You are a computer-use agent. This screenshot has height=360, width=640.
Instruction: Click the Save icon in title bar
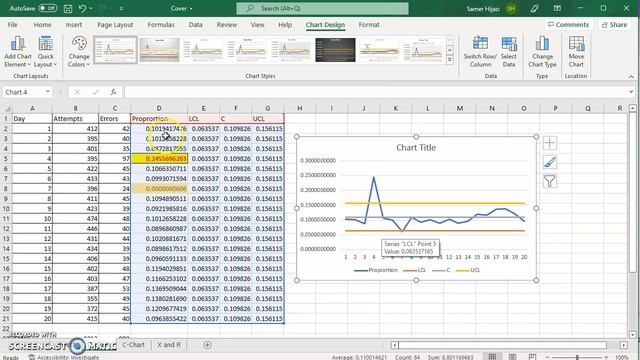pos(68,9)
